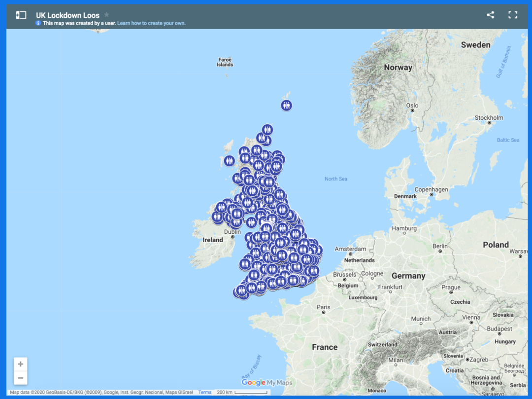This screenshot has height=399, width=532.
Task: Click the Poland country label
Action: point(496,245)
